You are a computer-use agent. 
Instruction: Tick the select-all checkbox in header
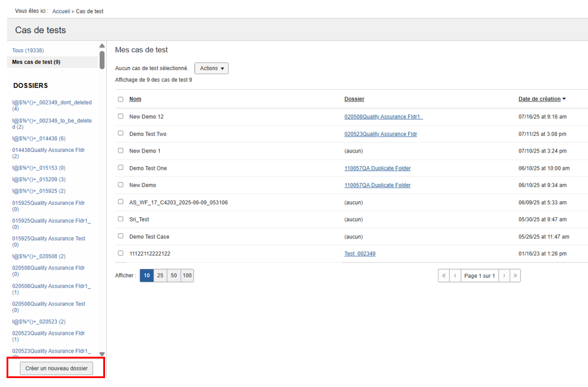pos(120,99)
